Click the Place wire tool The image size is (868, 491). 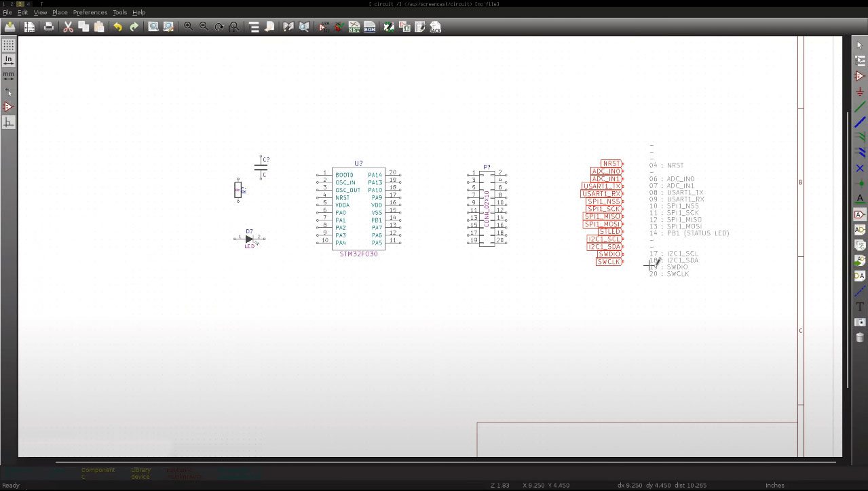860,106
